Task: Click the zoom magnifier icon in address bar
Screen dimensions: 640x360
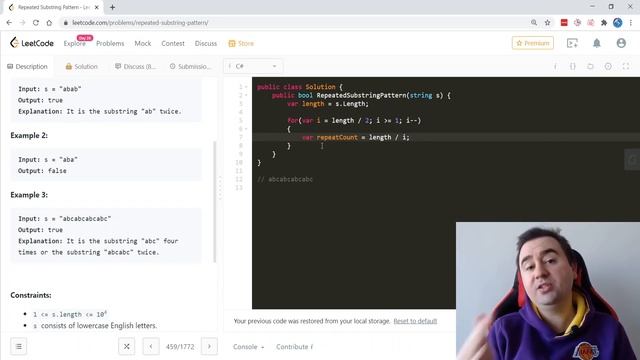Action: [534, 23]
